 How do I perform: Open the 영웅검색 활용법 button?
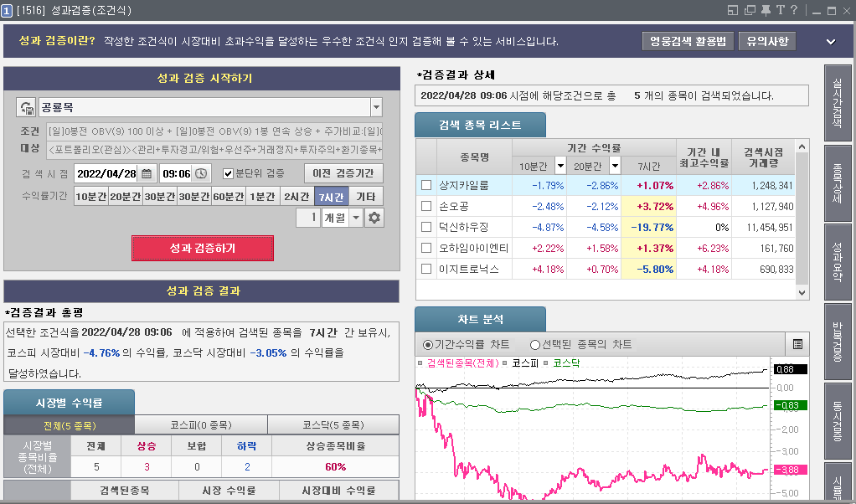click(x=688, y=41)
